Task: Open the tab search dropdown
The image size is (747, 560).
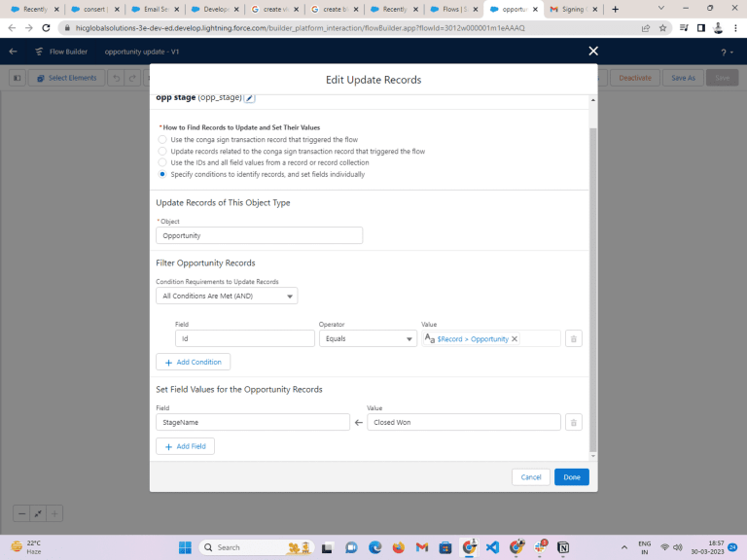Action: coord(661,9)
